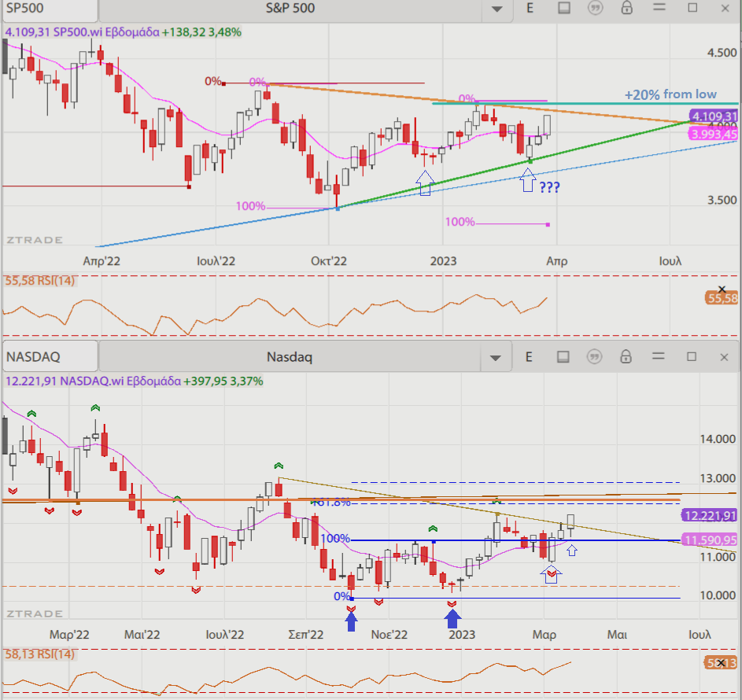The image size is (742, 700).
Task: Click the 161.8% Fibonacci label on NASDAQ chart
Action: click(330, 503)
